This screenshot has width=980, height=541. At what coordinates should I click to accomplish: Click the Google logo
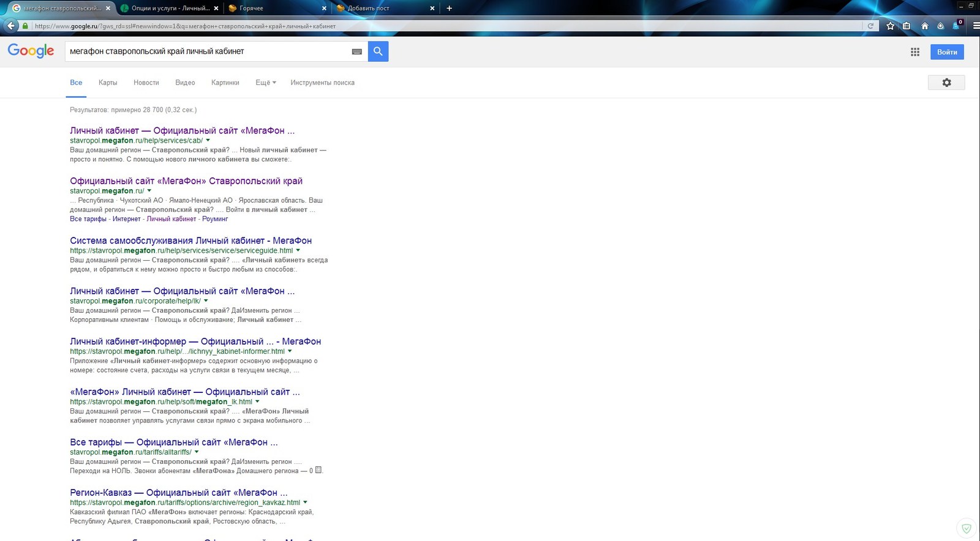(31, 51)
